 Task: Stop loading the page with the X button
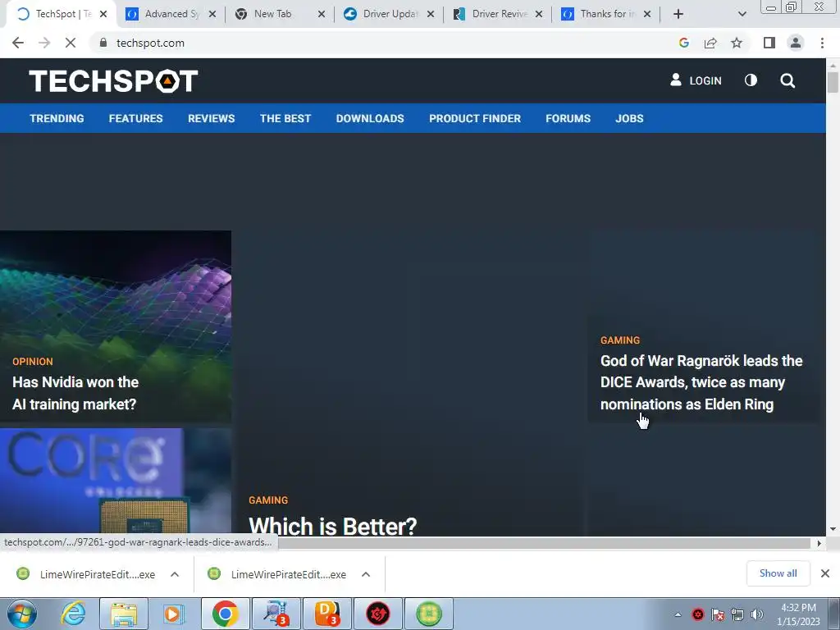pos(71,43)
